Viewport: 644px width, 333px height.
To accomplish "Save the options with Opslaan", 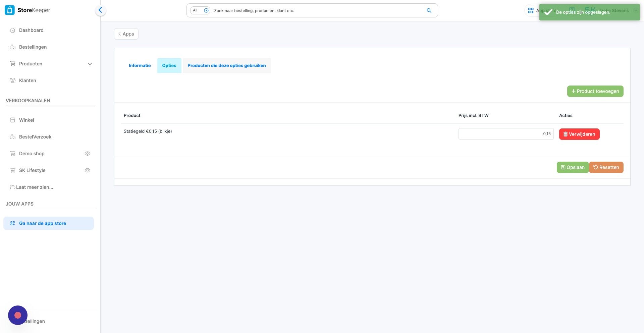I will click(x=573, y=167).
